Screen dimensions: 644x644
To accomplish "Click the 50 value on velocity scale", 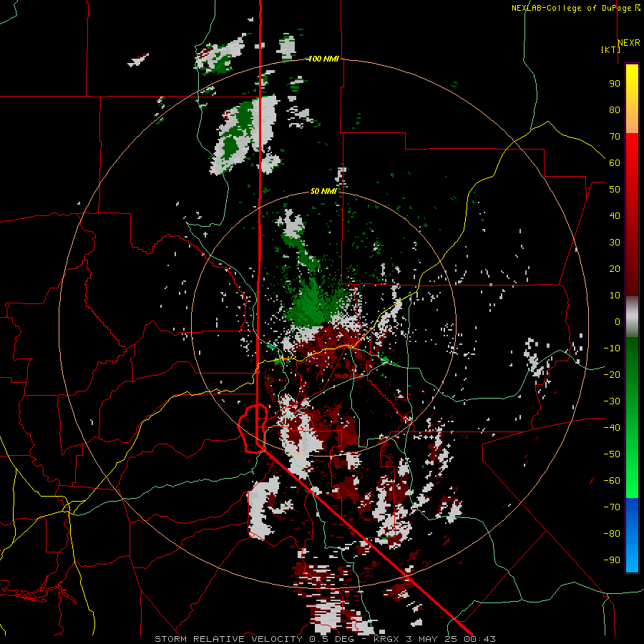I will 615,190.
